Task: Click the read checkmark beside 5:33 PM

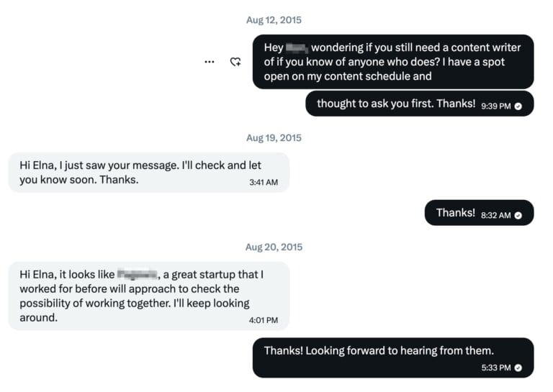Action: tap(518, 368)
